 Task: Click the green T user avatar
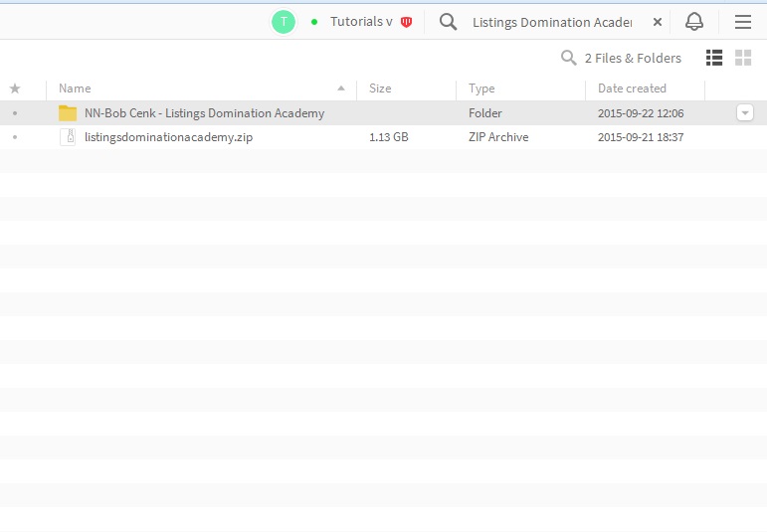coord(284,22)
